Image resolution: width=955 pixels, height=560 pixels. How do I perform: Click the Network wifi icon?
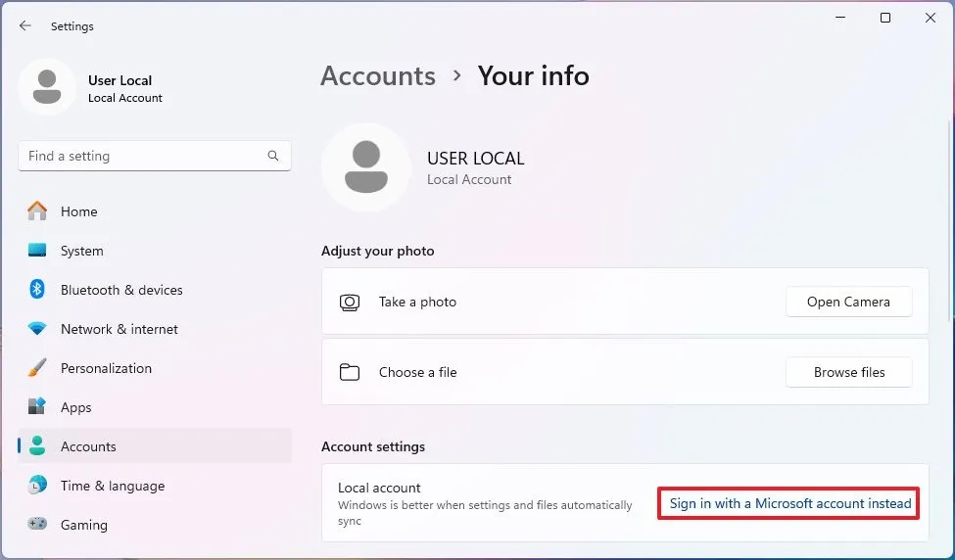pos(37,329)
